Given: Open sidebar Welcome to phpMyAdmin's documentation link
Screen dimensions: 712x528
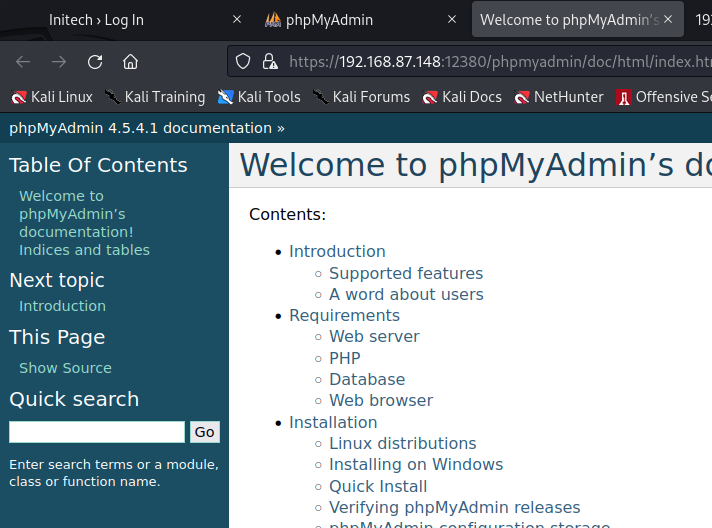Looking at the screenshot, I should pyautogui.click(x=76, y=214).
